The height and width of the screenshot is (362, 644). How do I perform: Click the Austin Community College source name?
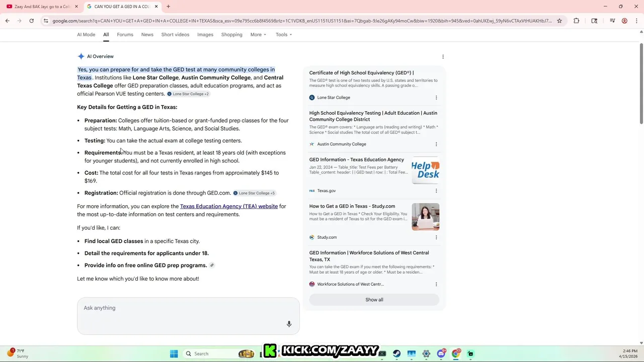(342, 144)
